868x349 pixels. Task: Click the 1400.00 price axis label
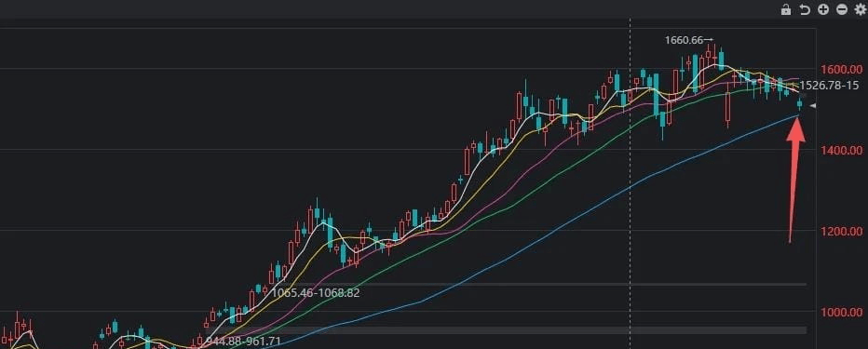[842, 151]
